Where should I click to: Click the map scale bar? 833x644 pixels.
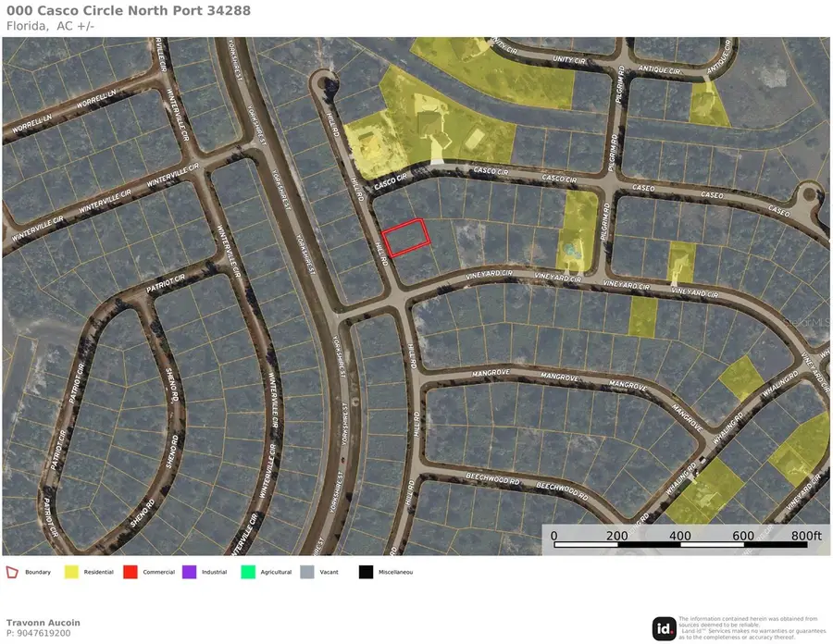(x=686, y=543)
